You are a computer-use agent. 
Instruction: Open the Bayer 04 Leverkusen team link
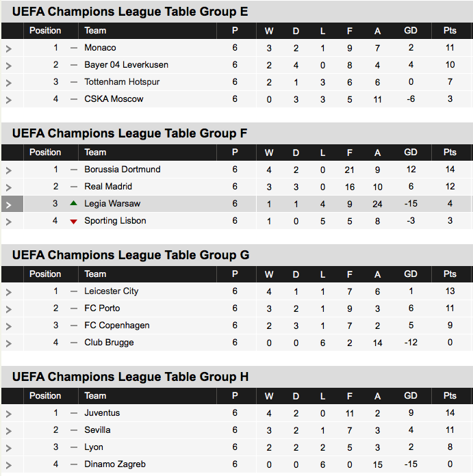126,65
